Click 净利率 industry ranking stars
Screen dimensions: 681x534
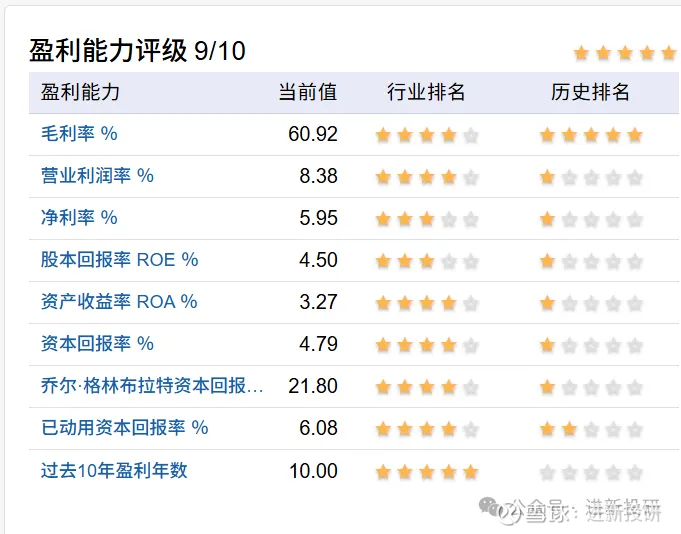[427, 220]
